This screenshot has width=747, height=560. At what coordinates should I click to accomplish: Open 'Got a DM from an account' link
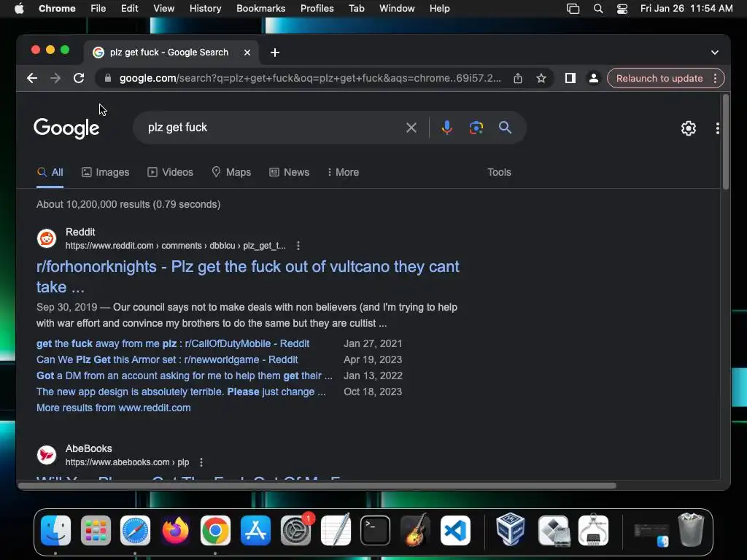[x=185, y=376]
